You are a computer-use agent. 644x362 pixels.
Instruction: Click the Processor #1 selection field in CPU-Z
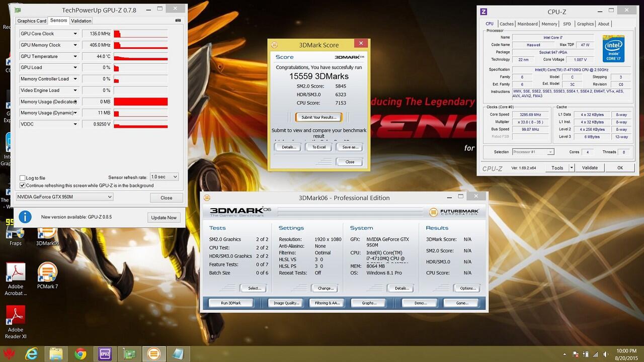click(x=533, y=152)
